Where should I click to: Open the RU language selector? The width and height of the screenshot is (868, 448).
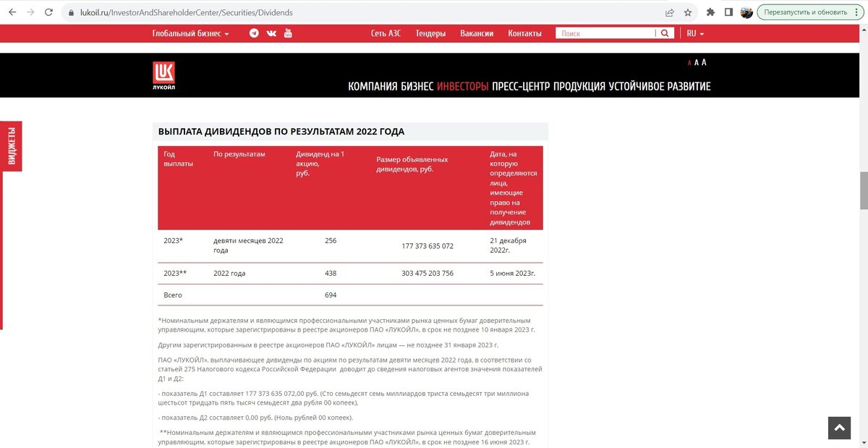coord(693,33)
